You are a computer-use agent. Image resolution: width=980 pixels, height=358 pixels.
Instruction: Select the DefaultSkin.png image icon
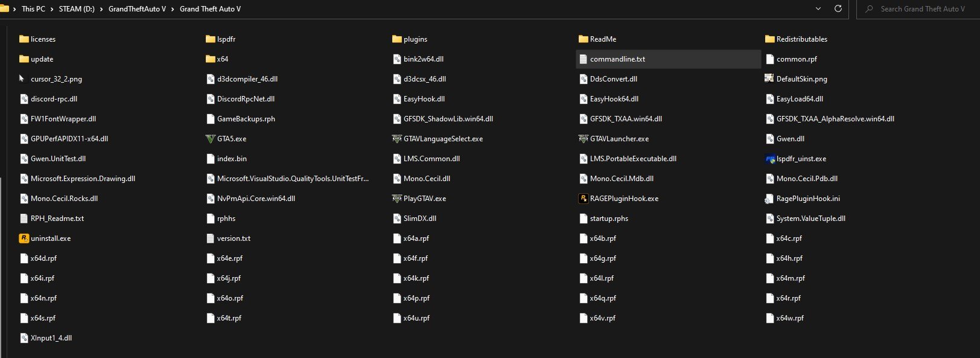769,79
